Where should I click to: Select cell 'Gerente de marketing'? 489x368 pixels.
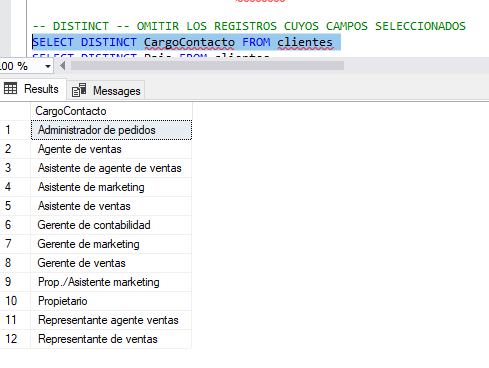(111, 244)
